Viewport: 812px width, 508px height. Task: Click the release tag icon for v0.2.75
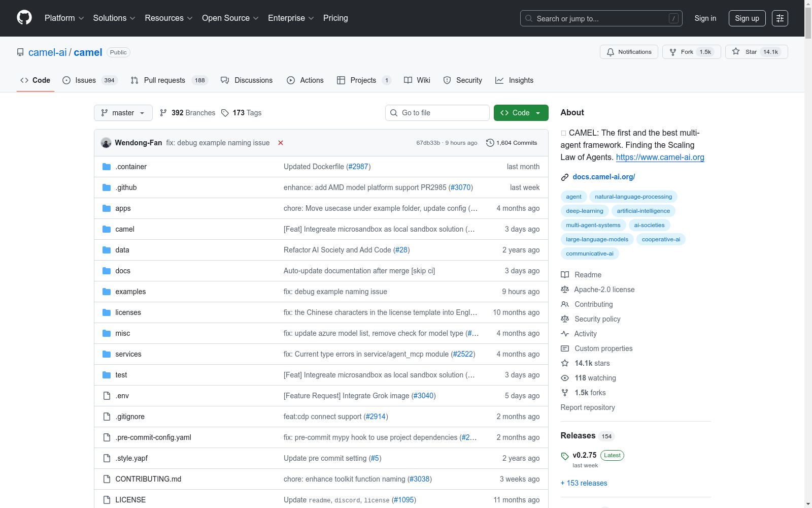tap(565, 456)
